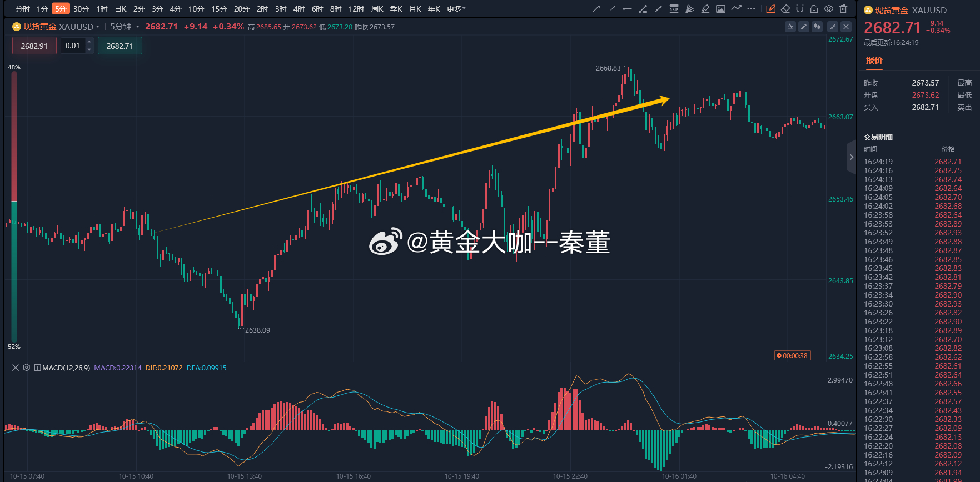Viewport: 980px width, 482px height.
Task: Open the MACD indicator settings gear
Action: pyautogui.click(x=26, y=368)
